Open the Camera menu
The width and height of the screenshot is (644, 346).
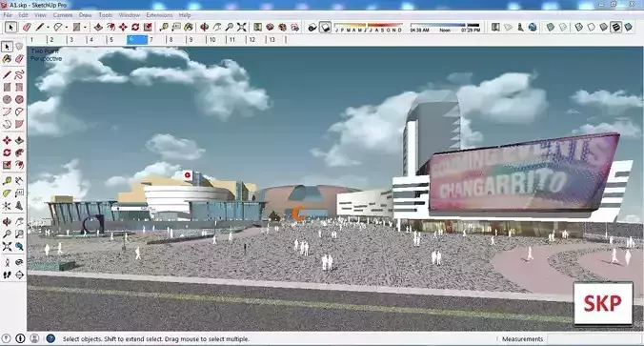point(63,15)
